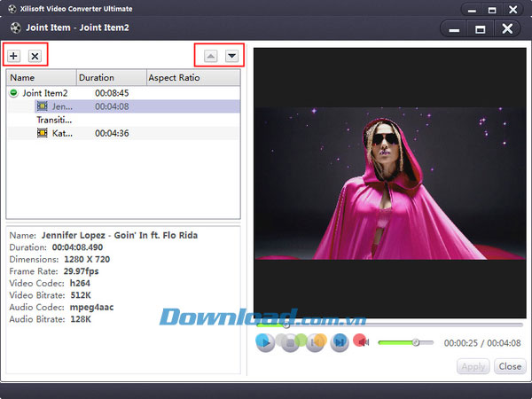532x399 pixels.
Task: Go to previous frame button
Action: [x=315, y=343]
